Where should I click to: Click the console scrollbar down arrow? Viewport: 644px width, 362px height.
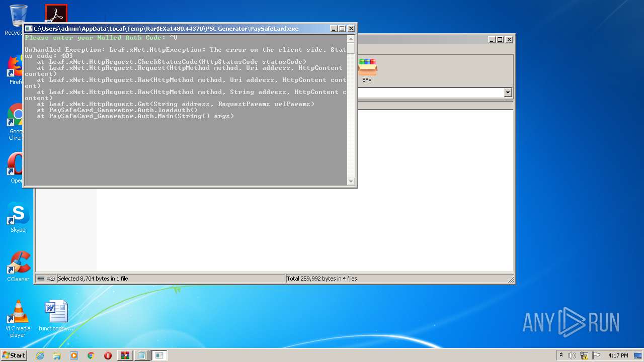[351, 182]
